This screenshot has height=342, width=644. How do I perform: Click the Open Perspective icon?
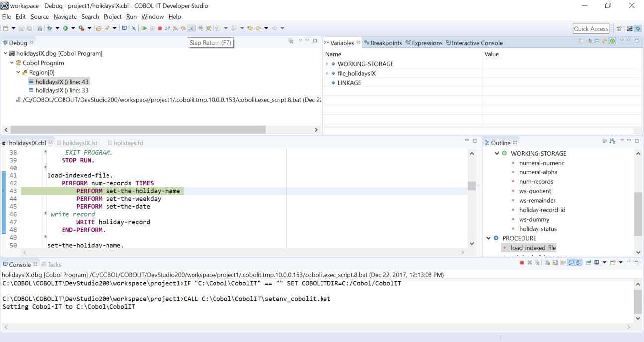(x=620, y=29)
